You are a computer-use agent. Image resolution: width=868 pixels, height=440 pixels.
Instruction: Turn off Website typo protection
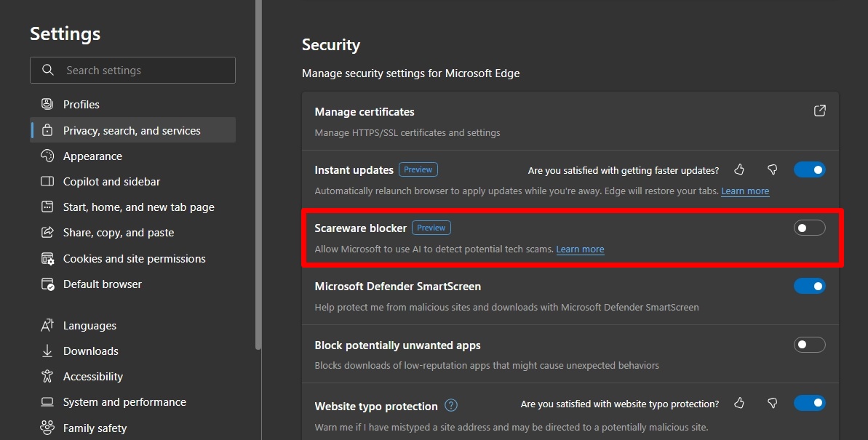point(809,402)
